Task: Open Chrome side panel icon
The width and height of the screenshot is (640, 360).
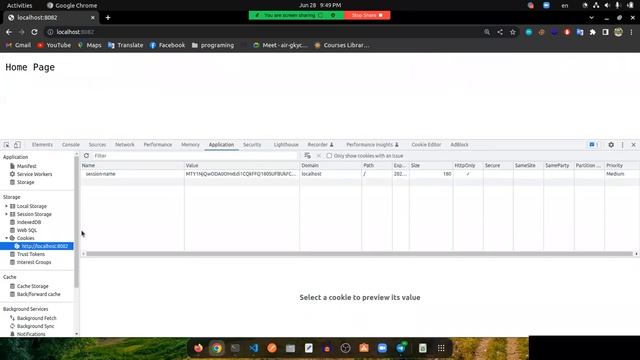Action: [x=605, y=32]
